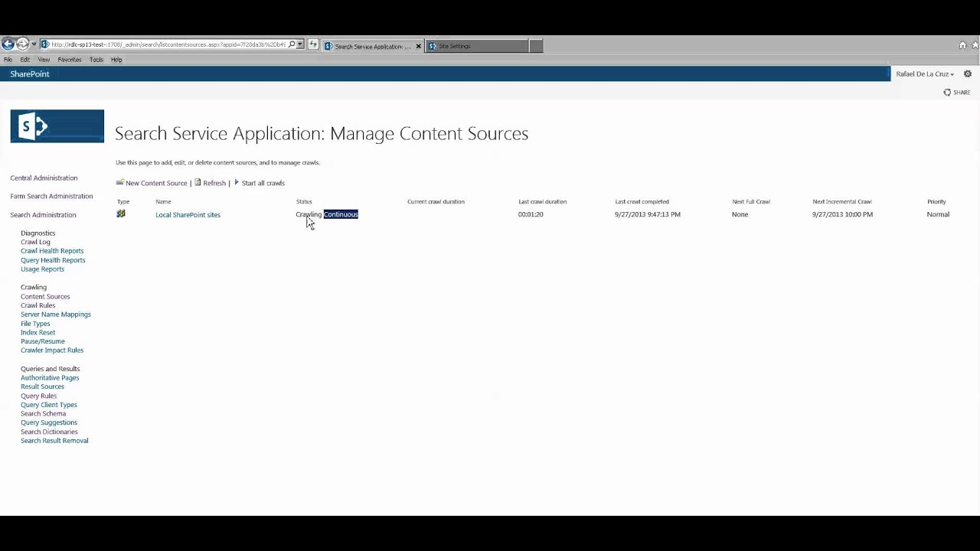
Task: Open Index Reset
Action: click(38, 333)
